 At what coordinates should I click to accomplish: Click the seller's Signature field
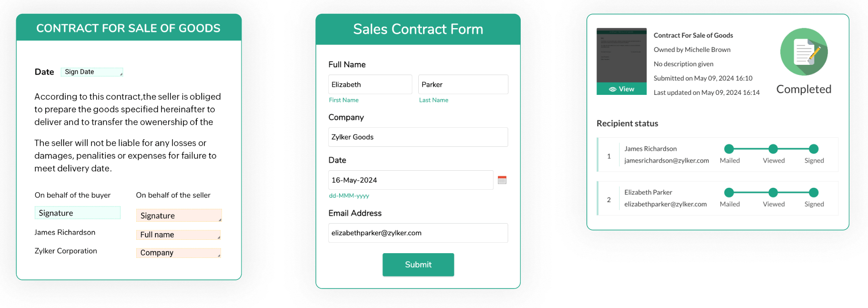[179, 216]
